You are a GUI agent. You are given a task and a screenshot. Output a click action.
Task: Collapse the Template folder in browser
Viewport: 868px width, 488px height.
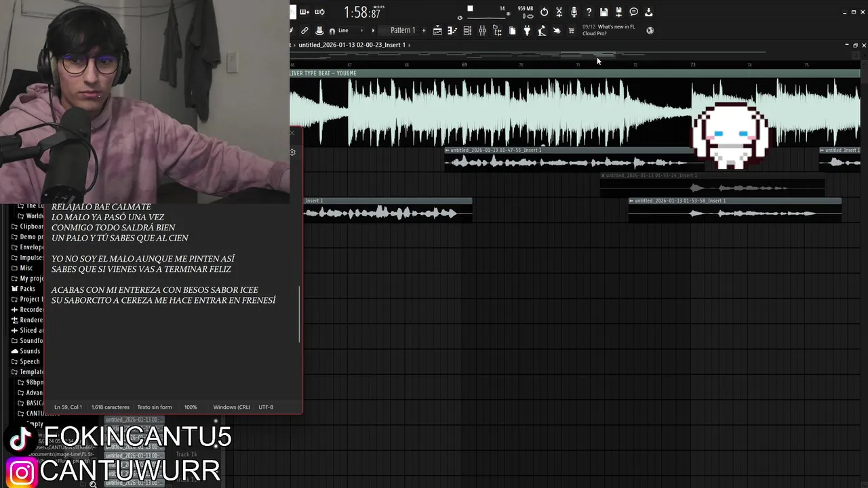pyautogui.click(x=28, y=372)
